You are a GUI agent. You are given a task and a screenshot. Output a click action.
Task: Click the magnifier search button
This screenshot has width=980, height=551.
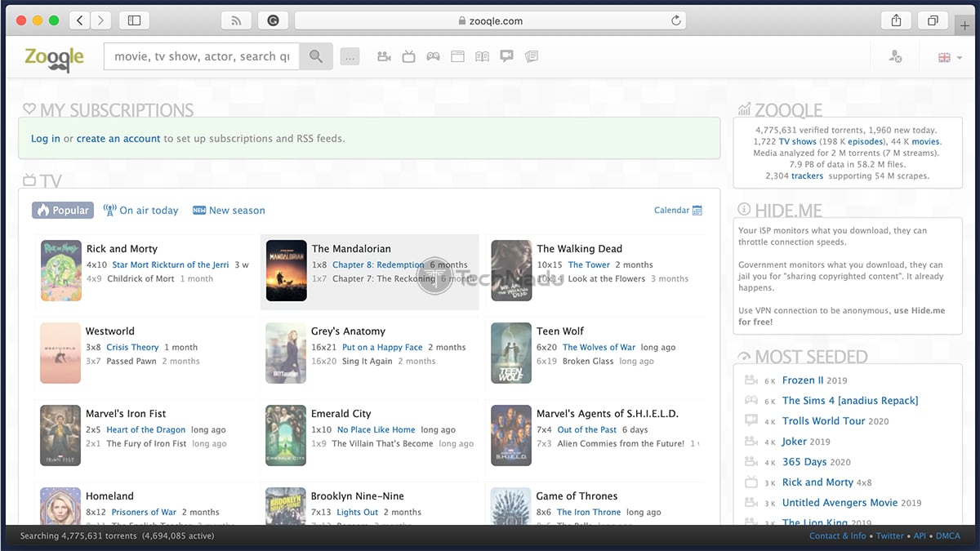point(316,56)
